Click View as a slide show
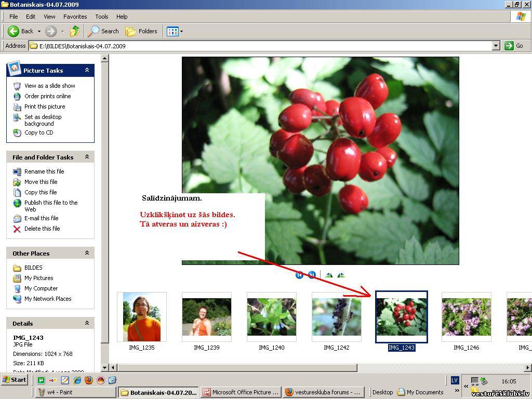 click(x=49, y=86)
